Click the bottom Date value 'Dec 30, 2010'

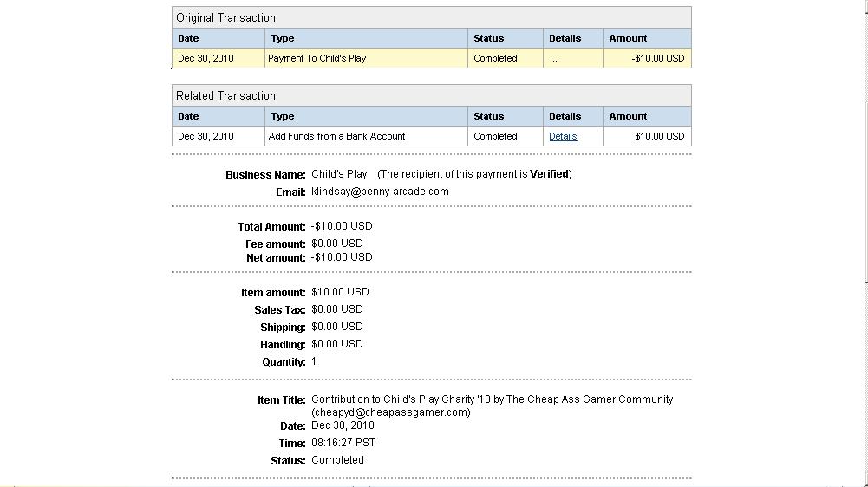pos(343,425)
